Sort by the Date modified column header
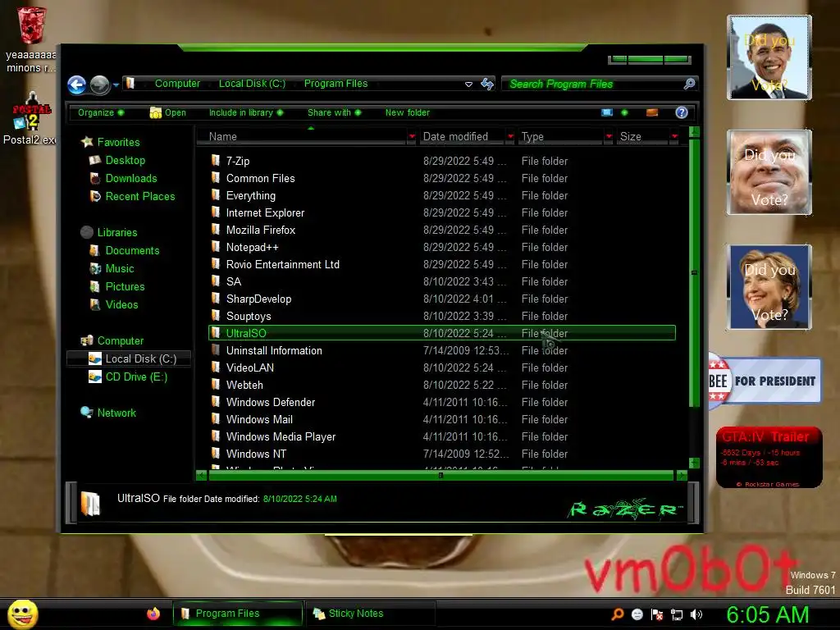The image size is (840, 630). (x=462, y=137)
